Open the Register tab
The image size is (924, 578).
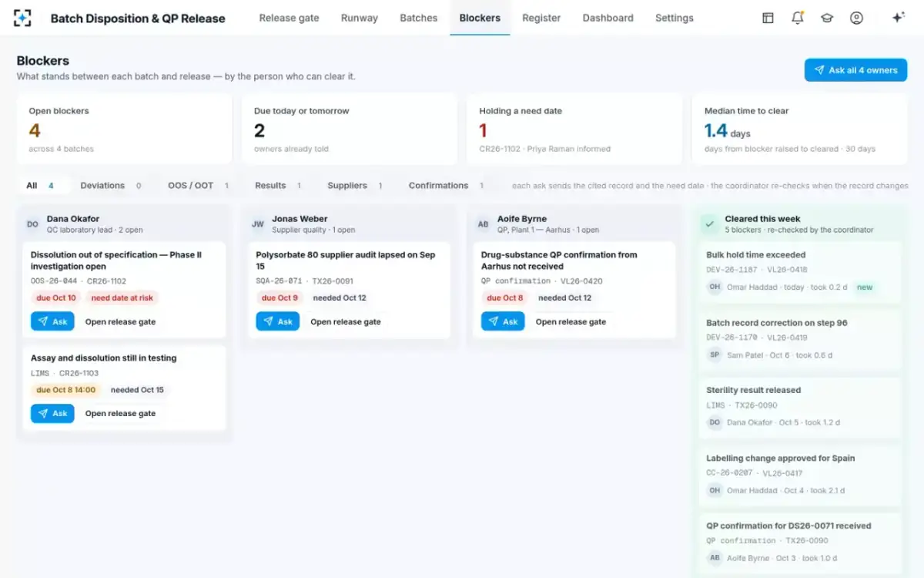(541, 18)
